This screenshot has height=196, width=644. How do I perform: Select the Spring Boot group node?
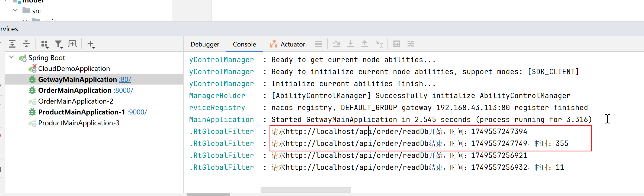click(47, 58)
